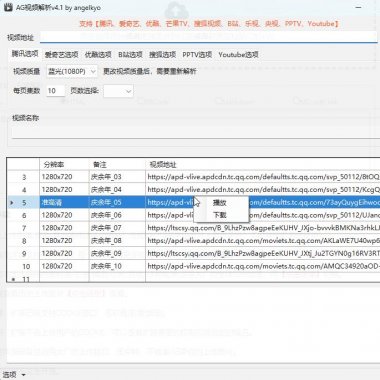380x380 pixels.
Task: Select row header number 6
Action: click(x=24, y=215)
